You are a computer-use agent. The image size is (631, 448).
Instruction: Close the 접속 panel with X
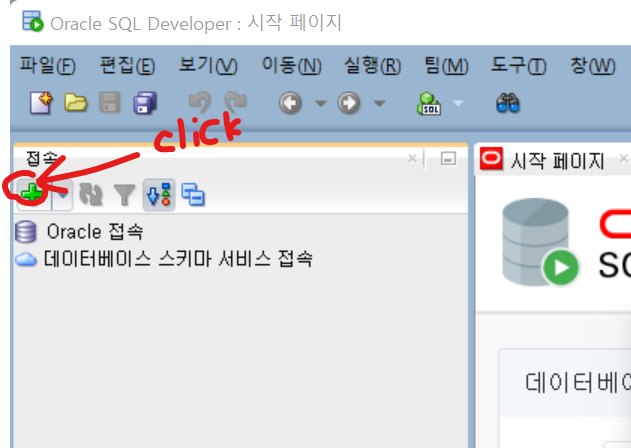(412, 159)
